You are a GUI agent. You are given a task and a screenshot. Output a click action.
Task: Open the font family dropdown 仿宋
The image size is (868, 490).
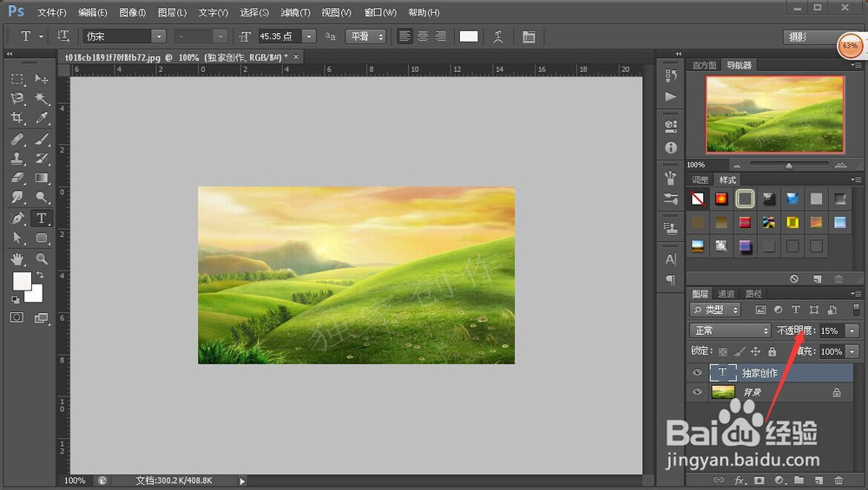pos(158,36)
